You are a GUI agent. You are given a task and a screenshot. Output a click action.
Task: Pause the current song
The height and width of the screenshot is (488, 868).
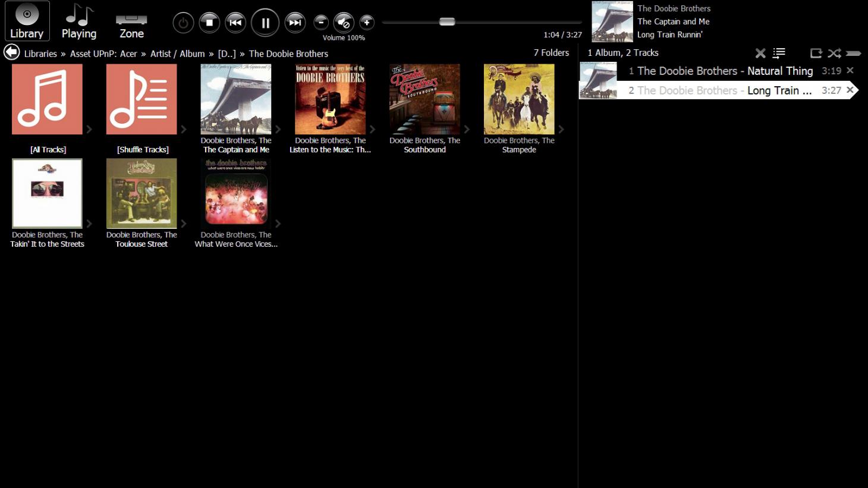(265, 23)
